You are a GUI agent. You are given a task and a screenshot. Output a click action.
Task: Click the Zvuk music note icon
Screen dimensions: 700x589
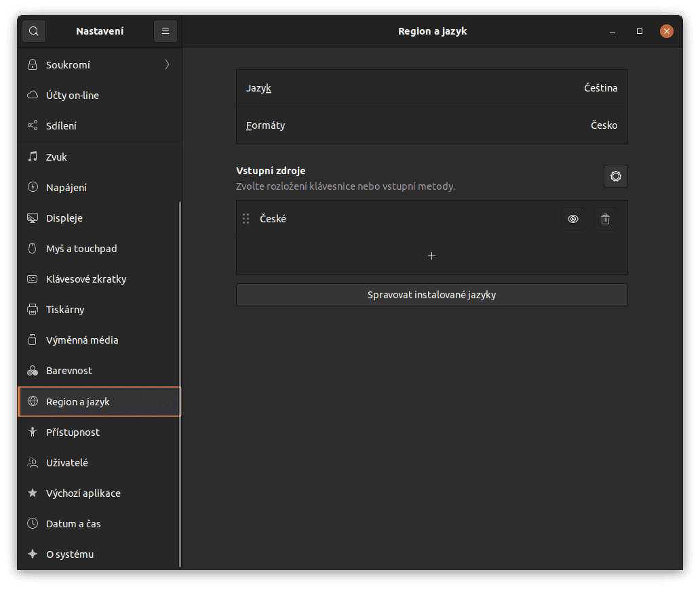(x=32, y=157)
